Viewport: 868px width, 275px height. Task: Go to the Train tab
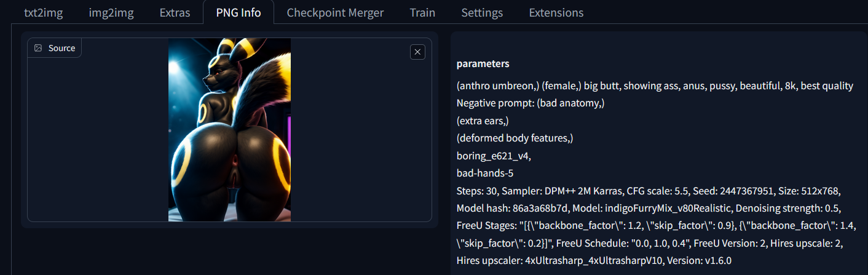coord(422,12)
